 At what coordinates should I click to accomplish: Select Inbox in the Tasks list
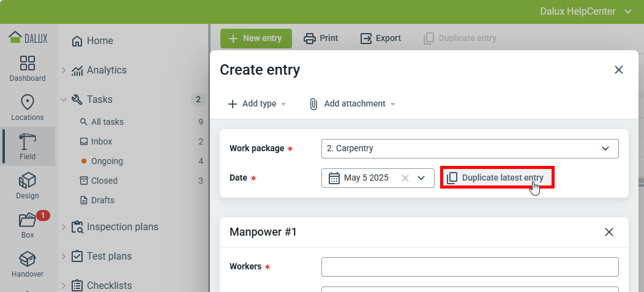coord(102,141)
